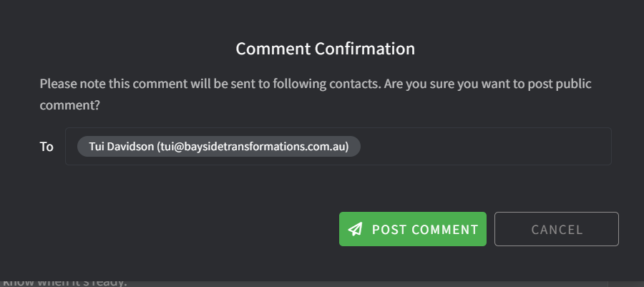This screenshot has height=287, width=644.
Task: Click the dimmed text below the dialog
Action: tap(64, 281)
